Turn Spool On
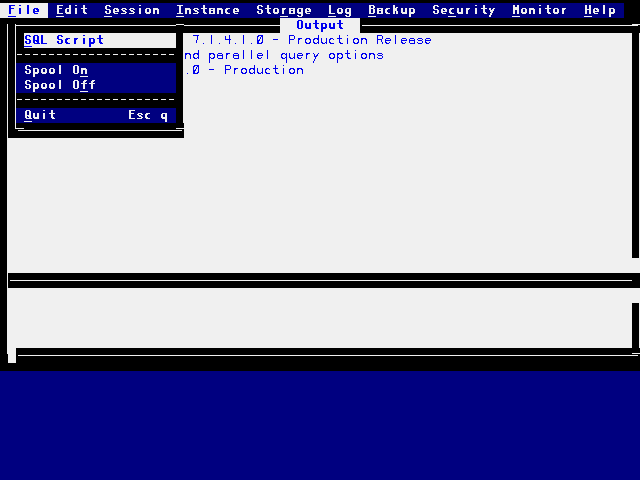This screenshot has width=640, height=480. coord(56,70)
